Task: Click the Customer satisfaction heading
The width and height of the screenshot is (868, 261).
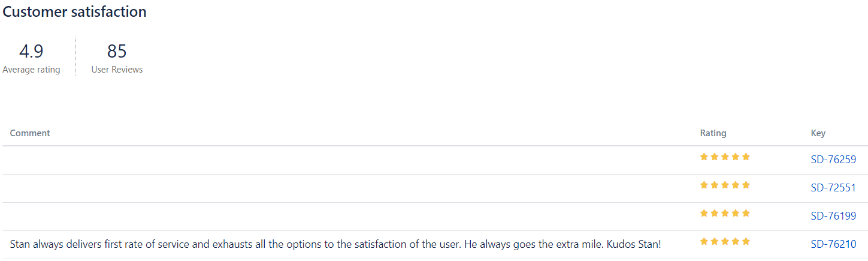Action: click(75, 11)
